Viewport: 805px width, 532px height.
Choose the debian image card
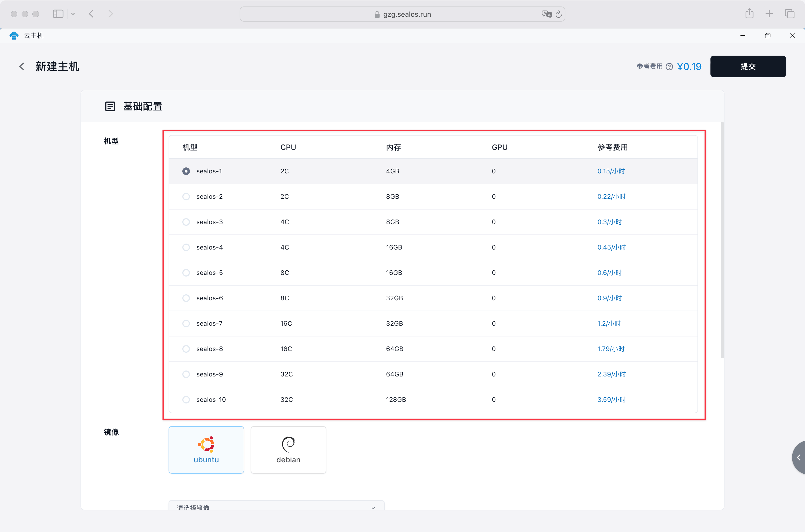[289, 450]
